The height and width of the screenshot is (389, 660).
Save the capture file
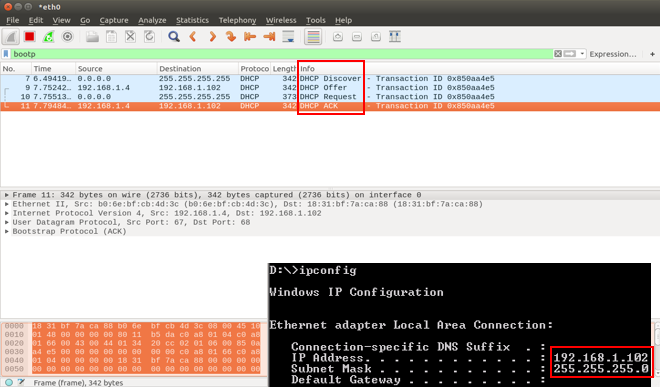point(112,37)
